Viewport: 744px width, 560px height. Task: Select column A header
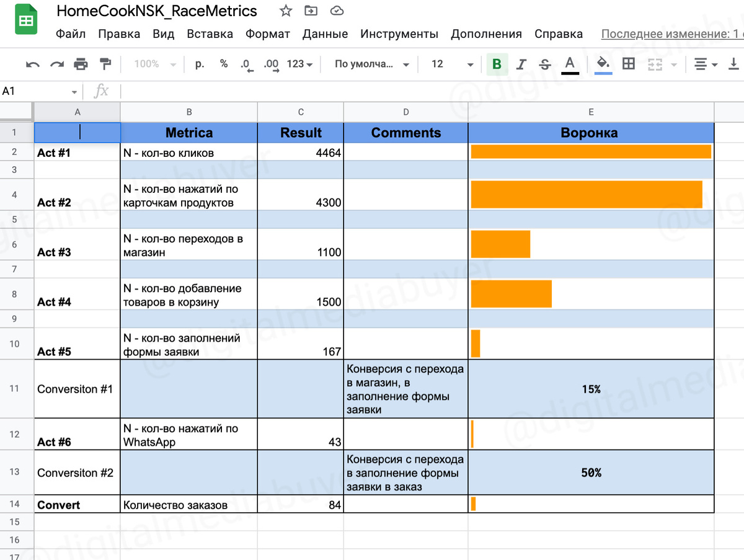77,112
